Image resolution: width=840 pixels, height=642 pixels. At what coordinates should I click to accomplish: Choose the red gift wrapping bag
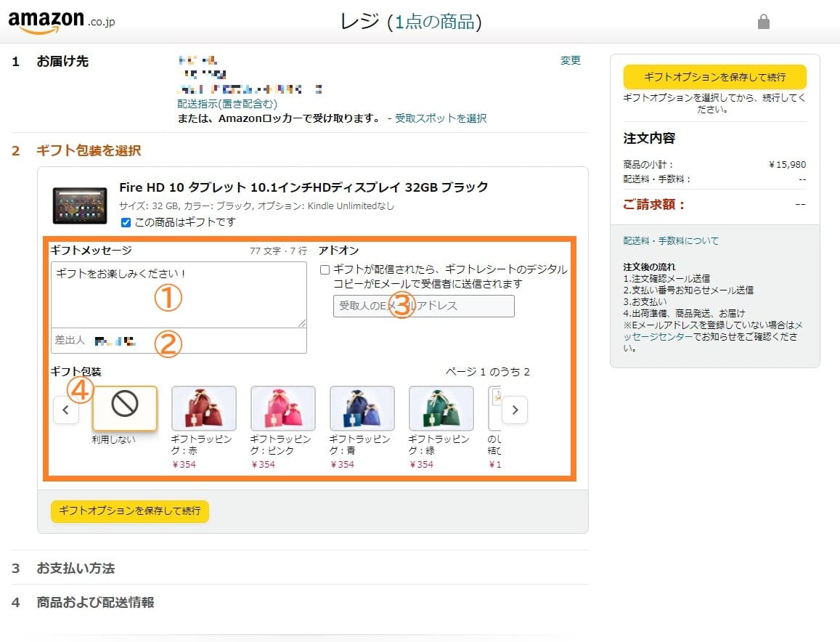click(x=203, y=408)
